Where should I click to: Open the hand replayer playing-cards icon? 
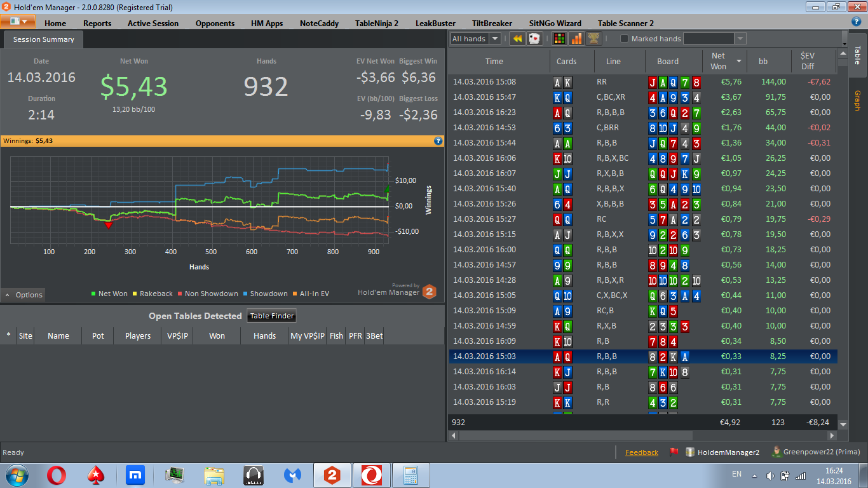534,39
